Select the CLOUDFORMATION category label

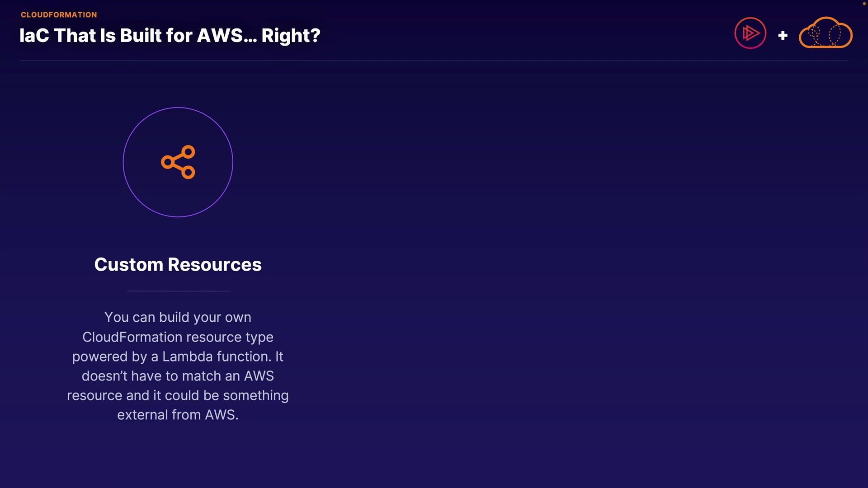59,15
